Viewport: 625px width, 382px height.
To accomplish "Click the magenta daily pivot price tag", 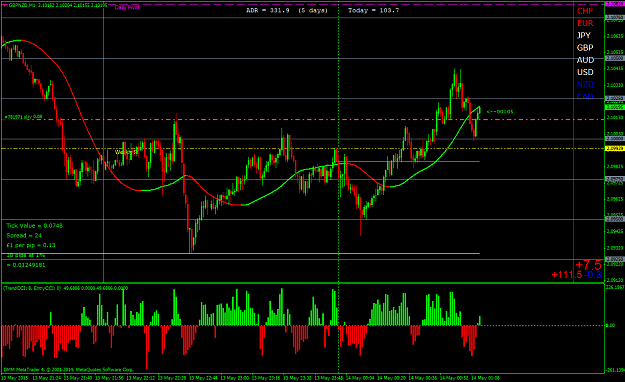I will [x=615, y=4].
